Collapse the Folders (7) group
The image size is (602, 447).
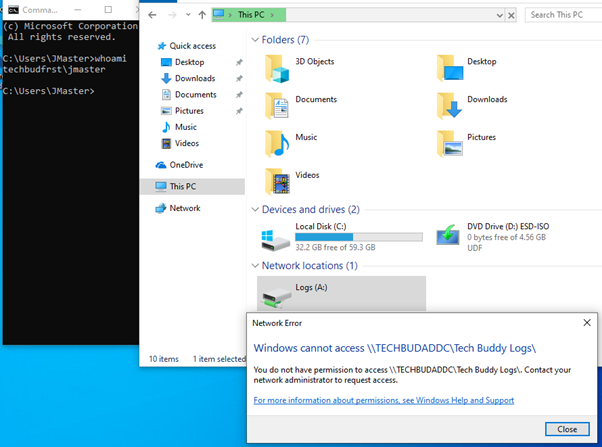point(254,40)
